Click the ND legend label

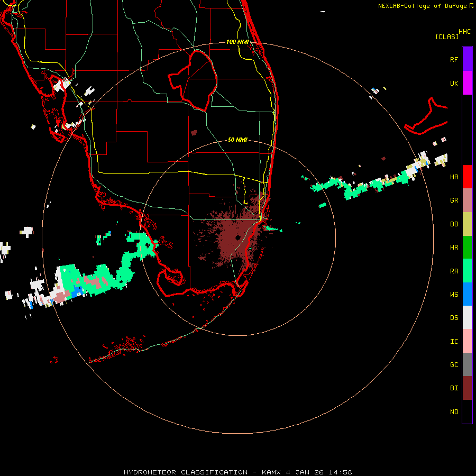[454, 412]
